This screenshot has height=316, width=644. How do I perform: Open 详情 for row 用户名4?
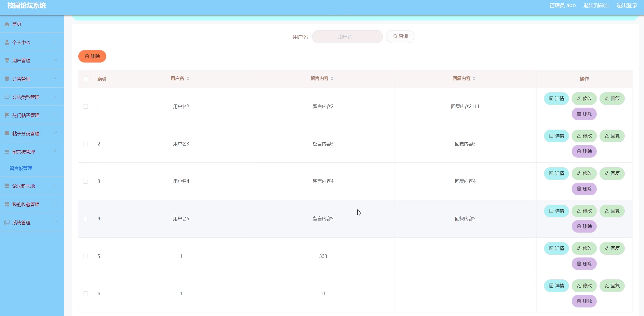click(x=556, y=173)
